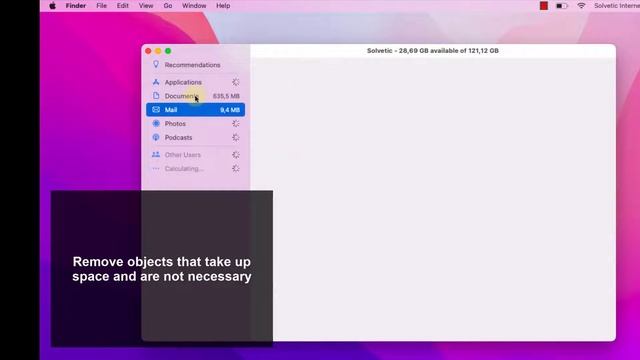This screenshot has height=360, width=640.
Task: Select Applications in the sidebar
Action: 196,82
